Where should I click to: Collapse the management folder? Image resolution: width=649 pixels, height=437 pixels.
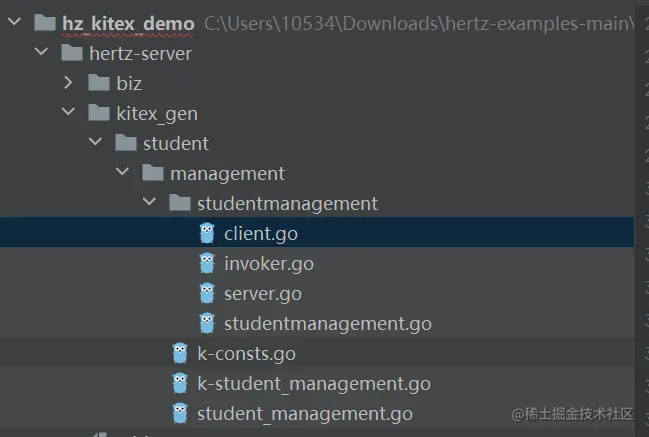pyautogui.click(x=122, y=171)
